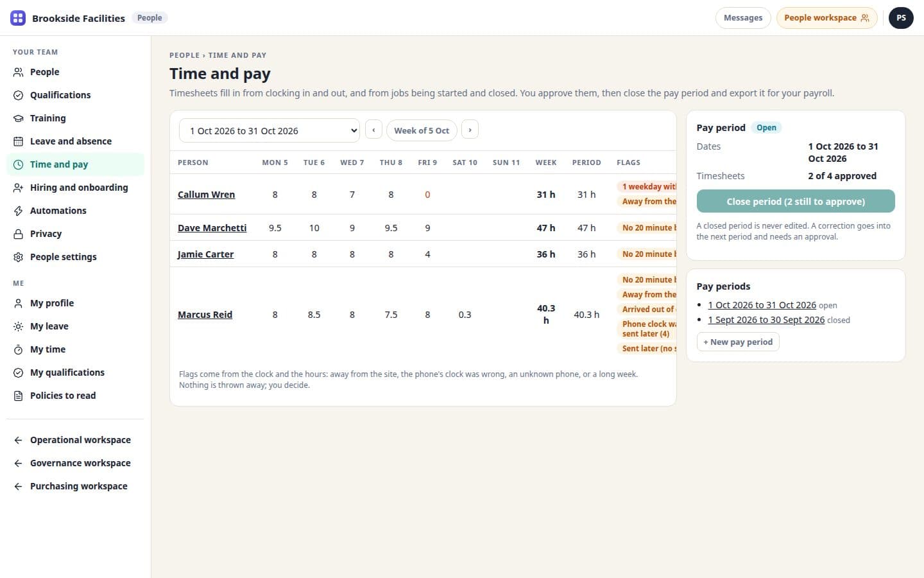Click the Privacy lock icon
Viewport: 924px width, 578px height.
[x=18, y=234]
